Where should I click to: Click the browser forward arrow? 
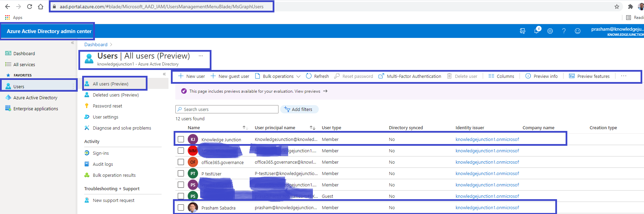tap(19, 7)
